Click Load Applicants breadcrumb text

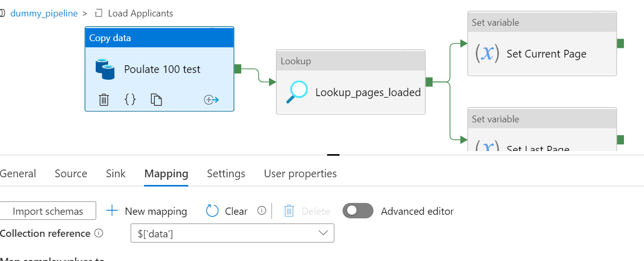[140, 13]
